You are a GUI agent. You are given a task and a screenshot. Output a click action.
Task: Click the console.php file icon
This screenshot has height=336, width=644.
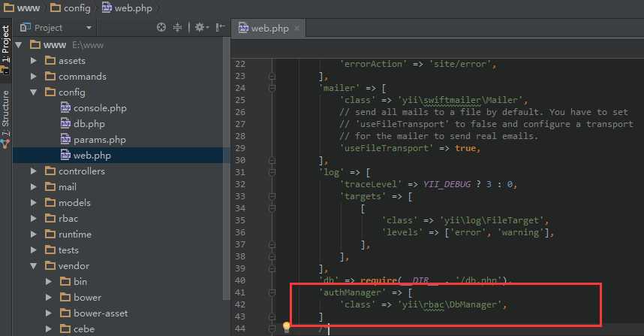click(65, 107)
